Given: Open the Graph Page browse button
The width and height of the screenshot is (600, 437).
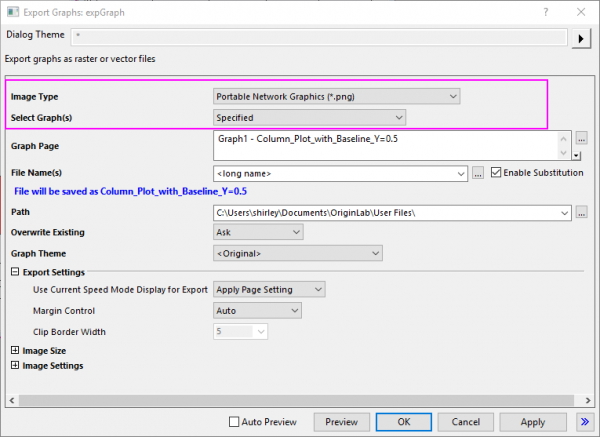Looking at the screenshot, I should pyautogui.click(x=582, y=139).
